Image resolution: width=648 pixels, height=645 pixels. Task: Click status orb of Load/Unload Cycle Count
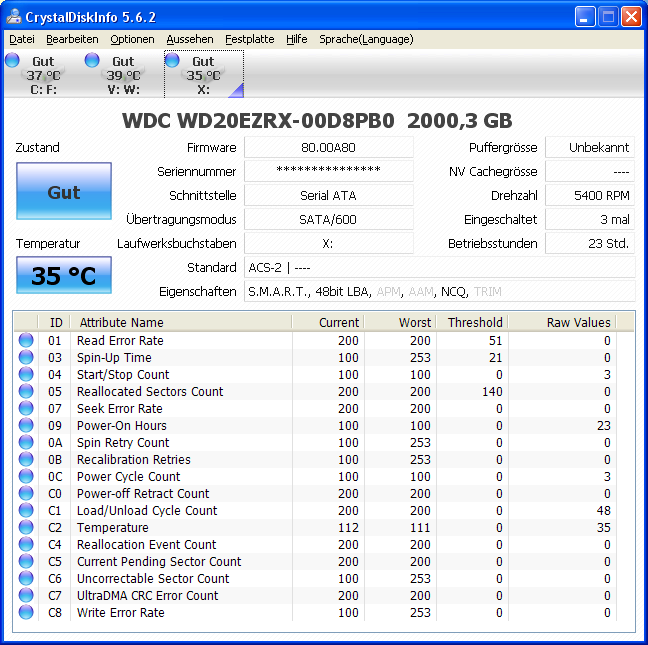26,510
